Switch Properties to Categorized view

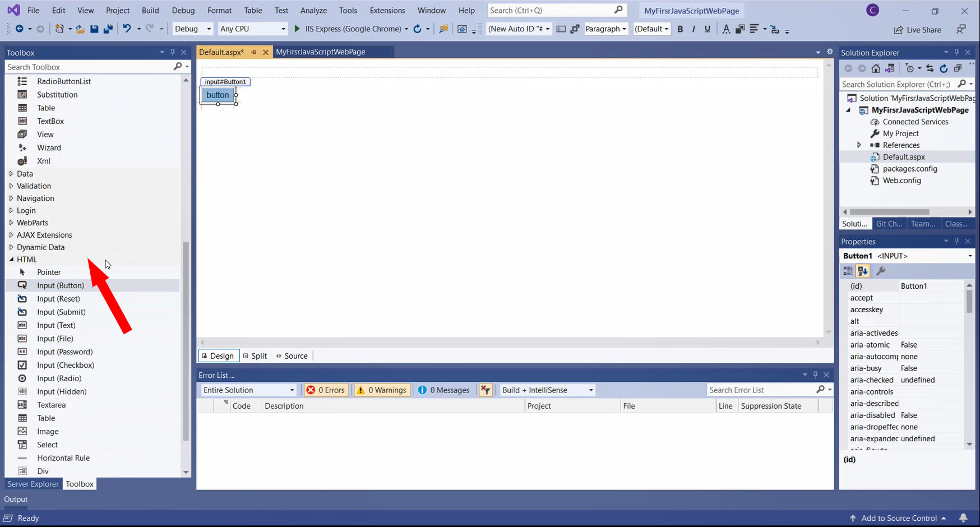848,271
